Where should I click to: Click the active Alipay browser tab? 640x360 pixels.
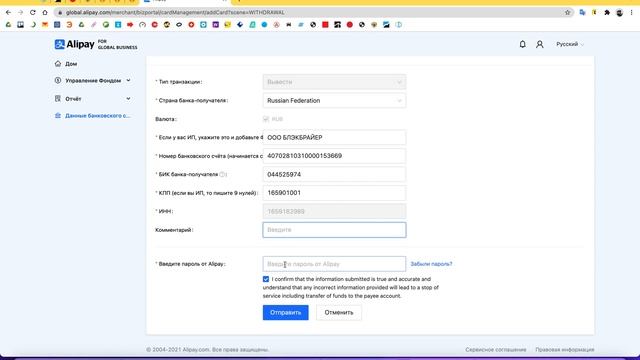pyautogui.click(x=186, y=1)
